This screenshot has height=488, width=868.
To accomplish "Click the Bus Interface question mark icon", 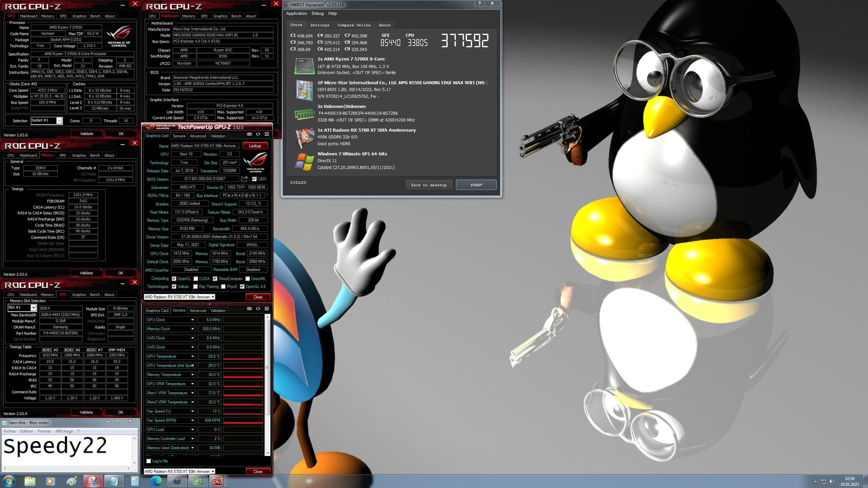I will [x=267, y=196].
